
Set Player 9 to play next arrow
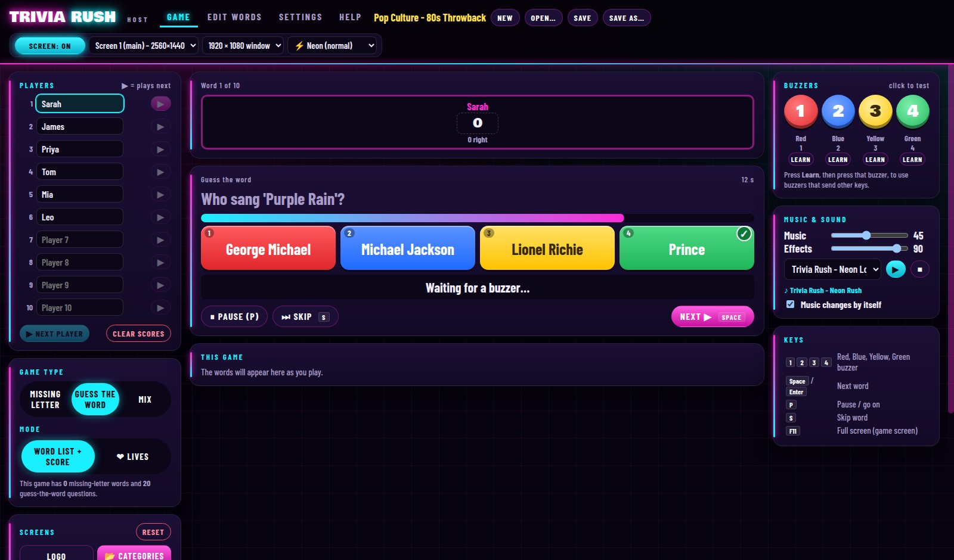click(160, 285)
